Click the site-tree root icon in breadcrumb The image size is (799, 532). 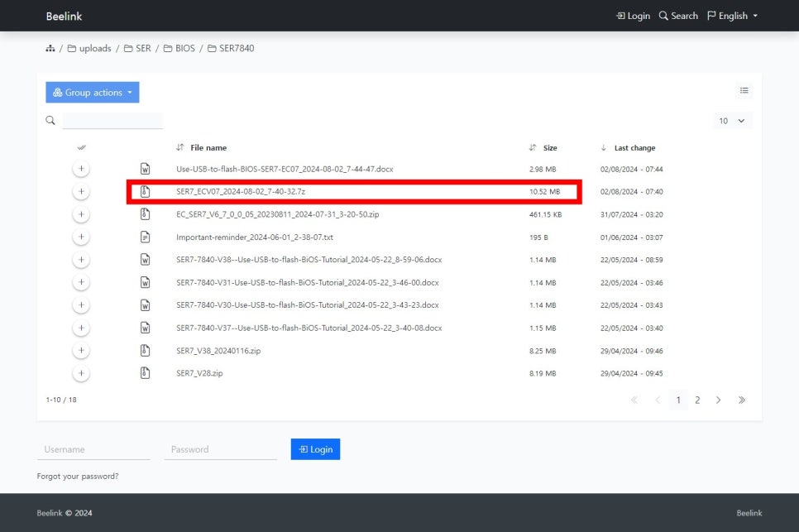tap(50, 49)
